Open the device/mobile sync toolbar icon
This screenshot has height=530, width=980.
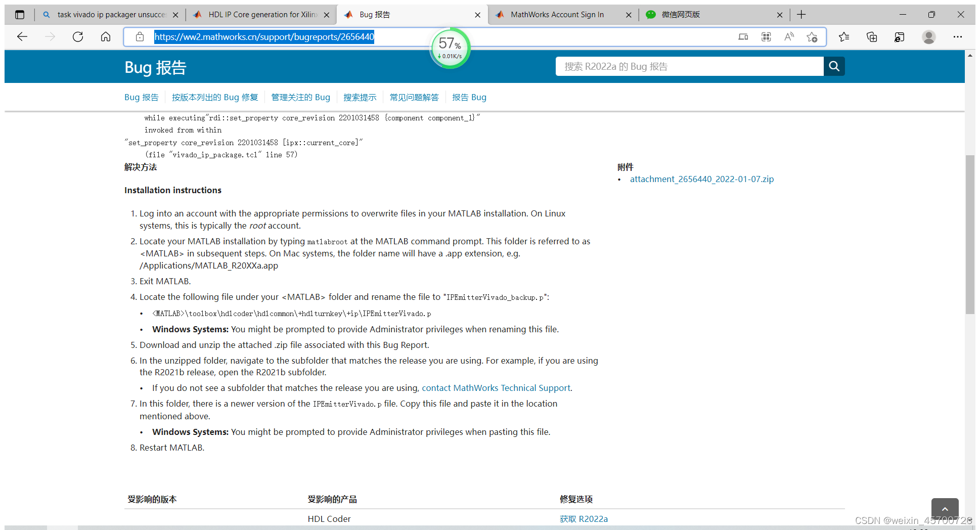(743, 36)
